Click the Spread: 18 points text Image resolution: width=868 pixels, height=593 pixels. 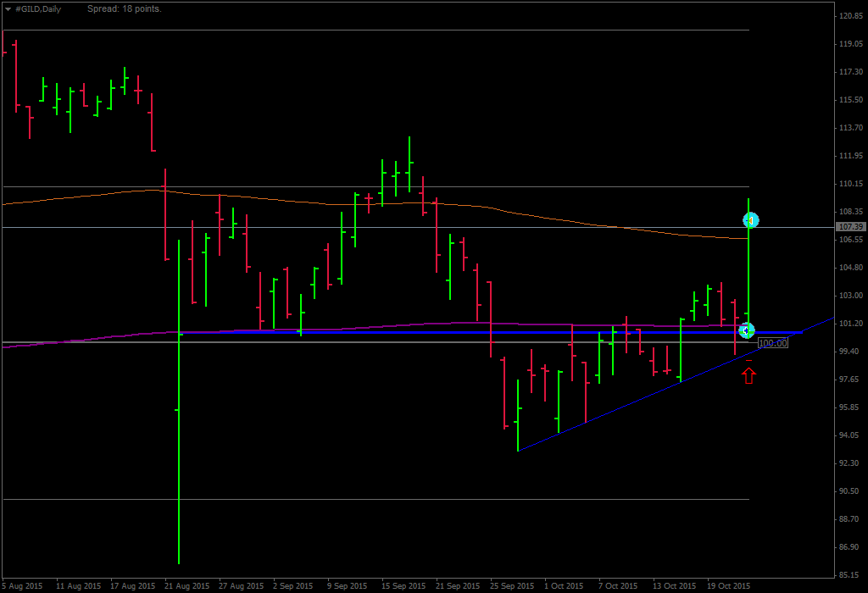tap(125, 8)
